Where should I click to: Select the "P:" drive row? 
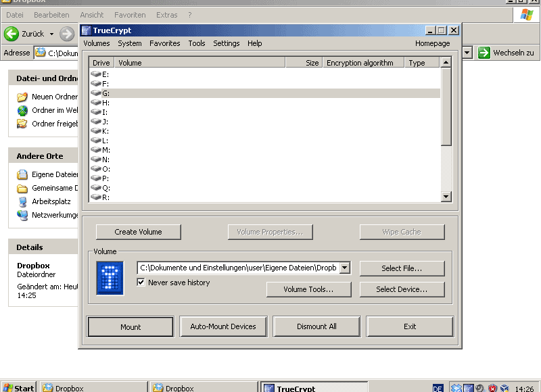coord(264,178)
